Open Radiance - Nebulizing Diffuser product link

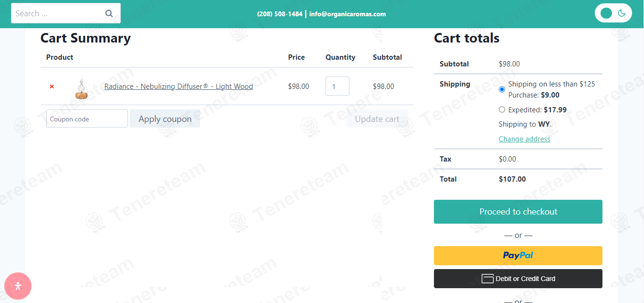click(x=179, y=87)
